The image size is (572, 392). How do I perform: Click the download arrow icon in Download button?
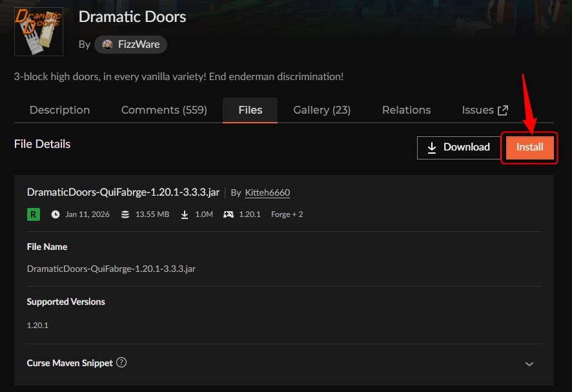click(431, 147)
